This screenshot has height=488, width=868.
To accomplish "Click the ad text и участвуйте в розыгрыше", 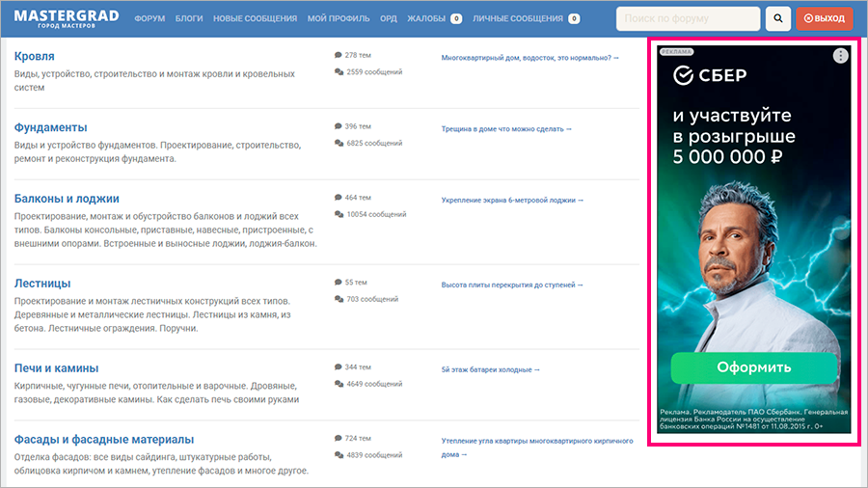I will (x=734, y=136).
